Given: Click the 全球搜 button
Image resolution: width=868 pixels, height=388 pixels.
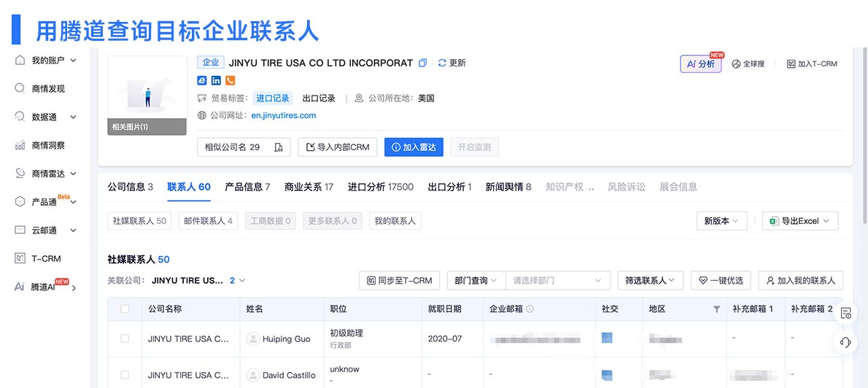Looking at the screenshot, I should (748, 63).
